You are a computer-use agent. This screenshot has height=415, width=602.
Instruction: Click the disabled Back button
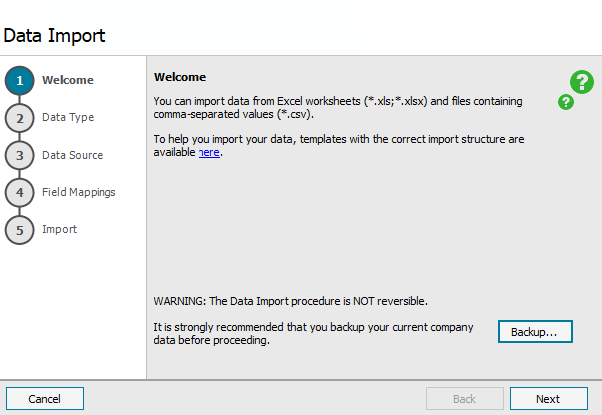(465, 398)
